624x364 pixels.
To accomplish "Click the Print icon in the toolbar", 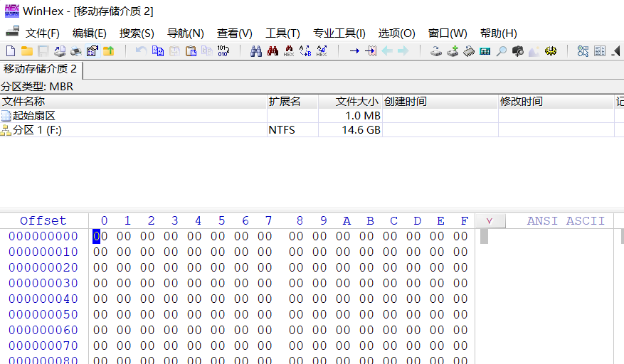I will (75, 51).
